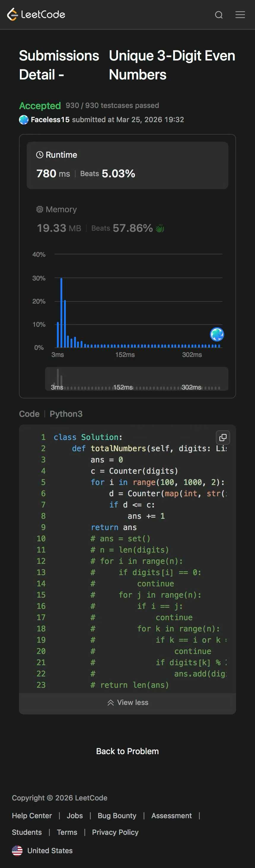
Task: Click code line 9 return ans
Action: (114, 527)
